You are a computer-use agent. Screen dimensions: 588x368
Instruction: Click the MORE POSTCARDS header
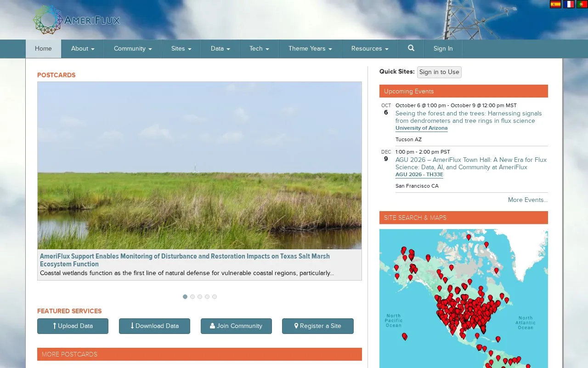click(x=199, y=354)
